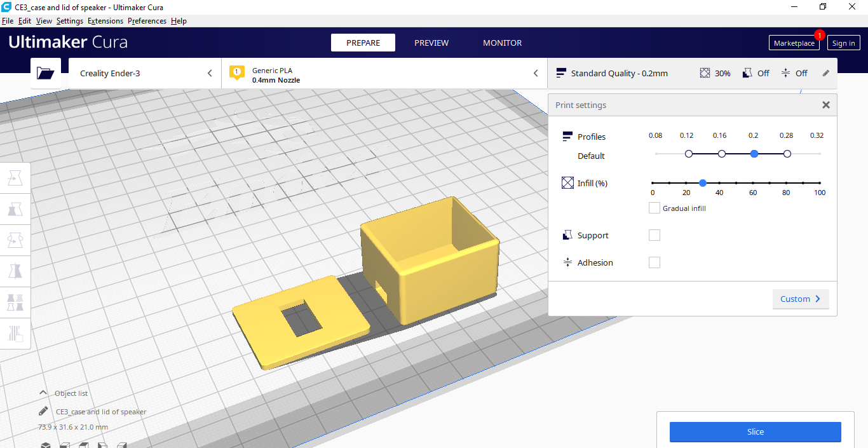Select the 0.12 profile point
This screenshot has width=868, height=448.
689,154
